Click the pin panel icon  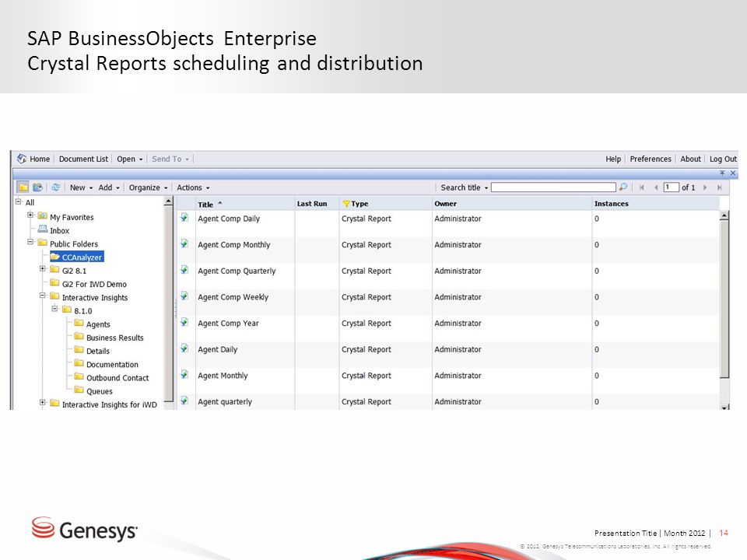[722, 173]
